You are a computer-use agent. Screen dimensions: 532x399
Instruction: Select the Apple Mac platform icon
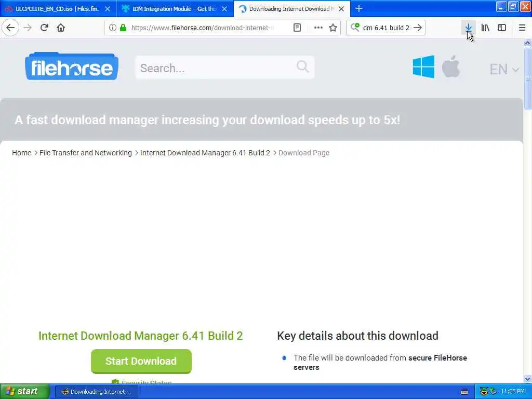coord(450,66)
